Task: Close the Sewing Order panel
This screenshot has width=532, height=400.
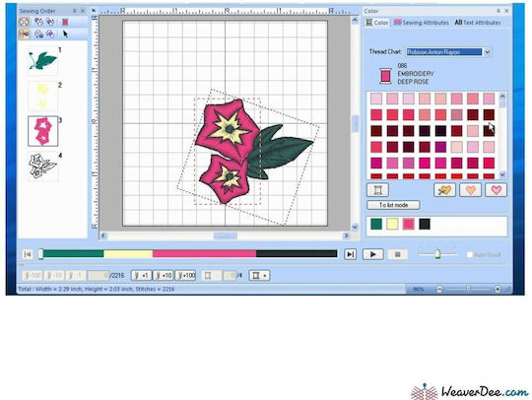Action: (x=83, y=11)
